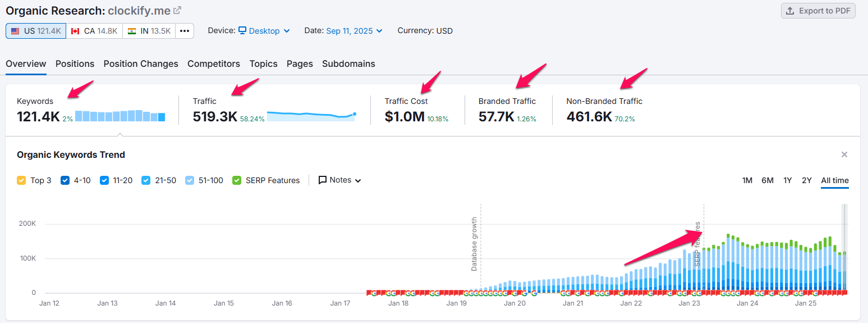Click the Branded Traffic 57.7K value
The image size is (868, 323).
tap(497, 117)
